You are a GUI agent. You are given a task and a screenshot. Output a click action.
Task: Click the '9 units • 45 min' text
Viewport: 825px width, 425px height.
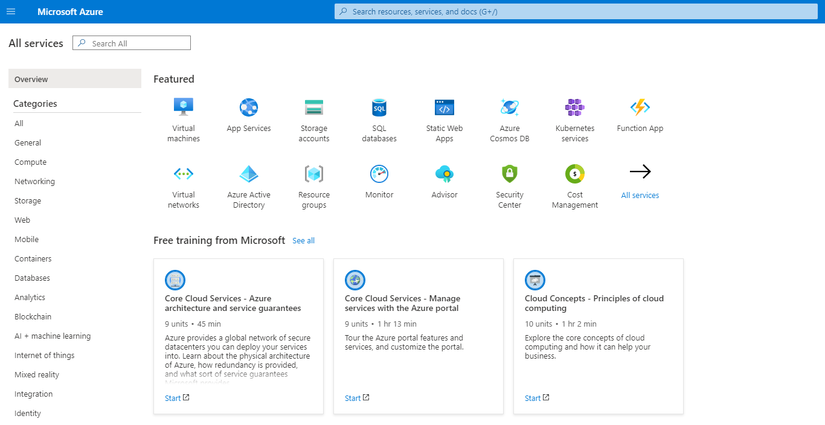[193, 324]
